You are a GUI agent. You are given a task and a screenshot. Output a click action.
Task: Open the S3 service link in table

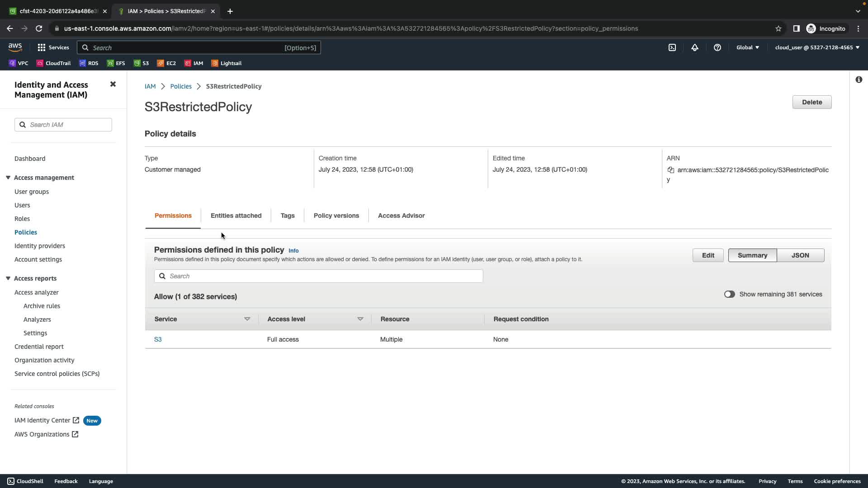(x=158, y=339)
